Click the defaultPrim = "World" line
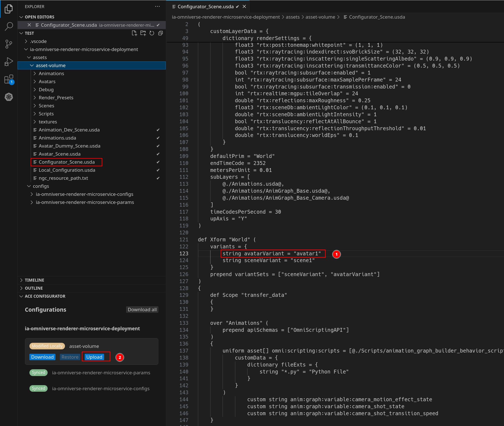 pyautogui.click(x=242, y=156)
